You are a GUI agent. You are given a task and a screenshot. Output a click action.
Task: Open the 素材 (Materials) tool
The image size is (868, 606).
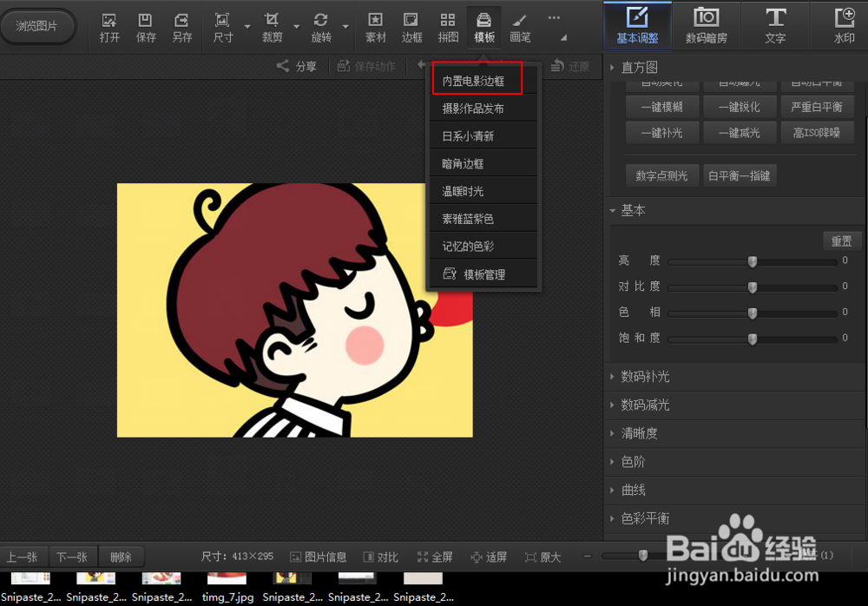(375, 28)
